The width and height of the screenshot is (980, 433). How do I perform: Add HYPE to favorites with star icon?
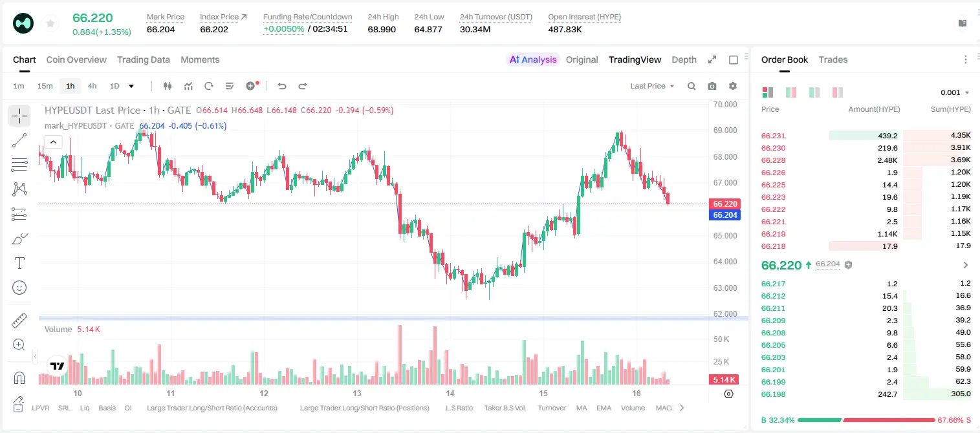(x=50, y=23)
